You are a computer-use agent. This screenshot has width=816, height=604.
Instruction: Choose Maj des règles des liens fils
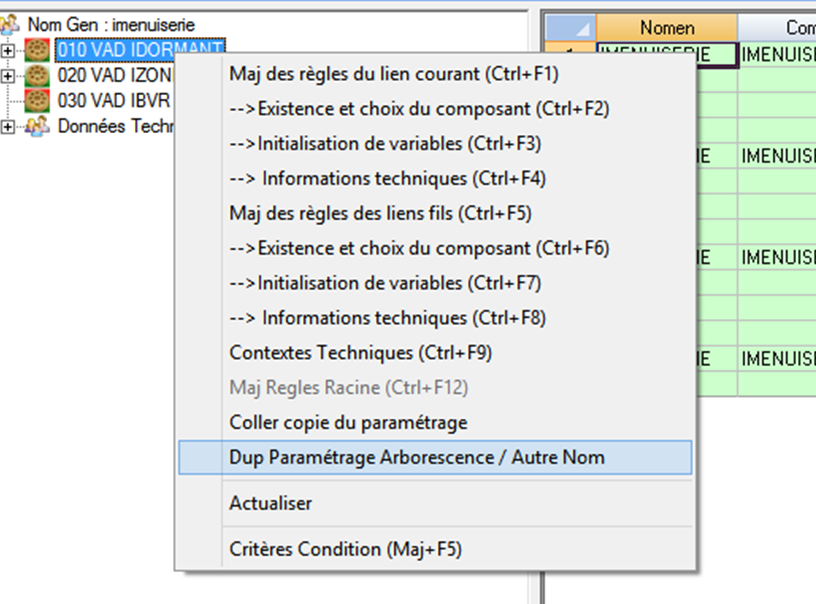pos(380,213)
